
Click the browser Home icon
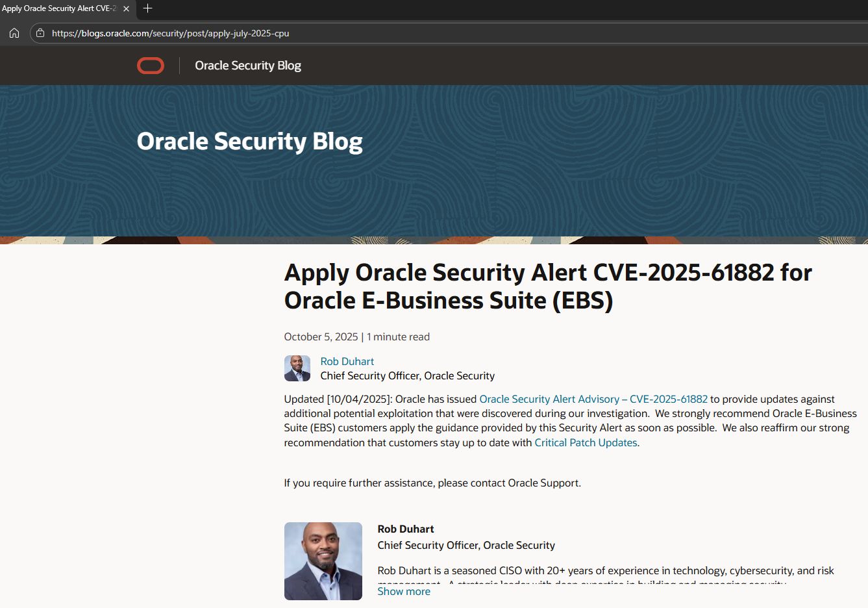pyautogui.click(x=14, y=33)
